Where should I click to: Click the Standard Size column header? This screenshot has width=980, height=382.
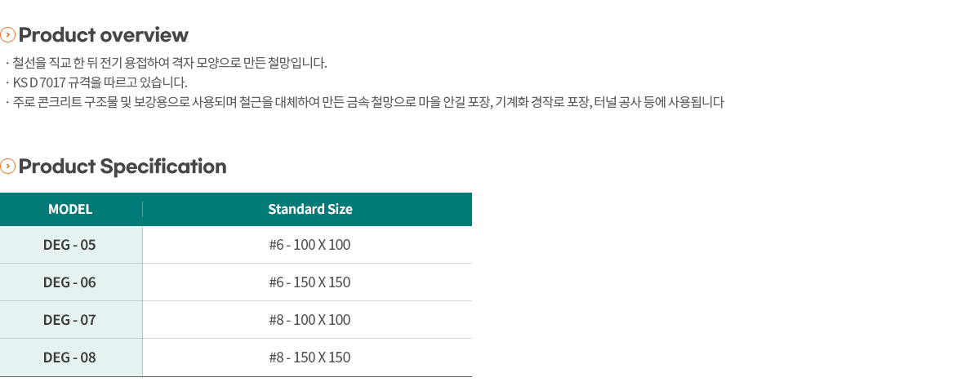pyautogui.click(x=310, y=209)
